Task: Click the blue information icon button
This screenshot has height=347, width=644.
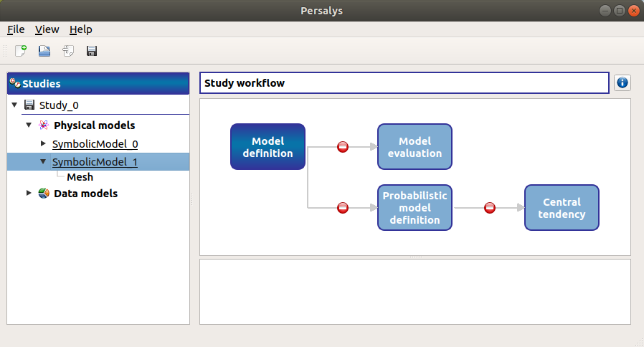Action: [x=622, y=82]
